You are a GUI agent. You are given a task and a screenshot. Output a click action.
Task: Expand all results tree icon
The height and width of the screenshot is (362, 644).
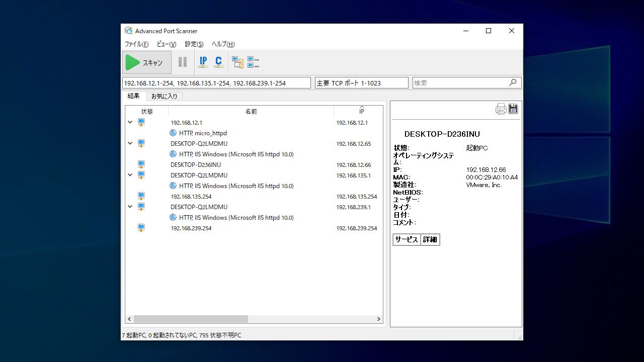click(x=237, y=62)
